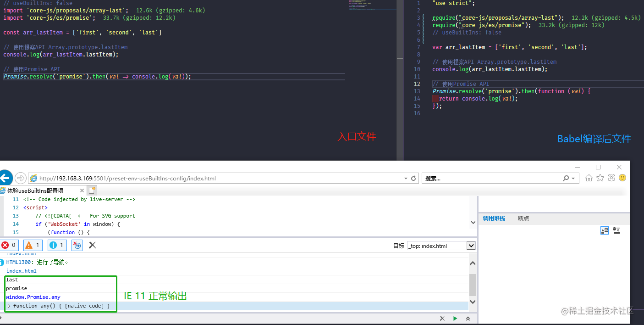The width and height of the screenshot is (644, 325).
Task: Toggle clear on navigate console button
Action: tap(77, 245)
